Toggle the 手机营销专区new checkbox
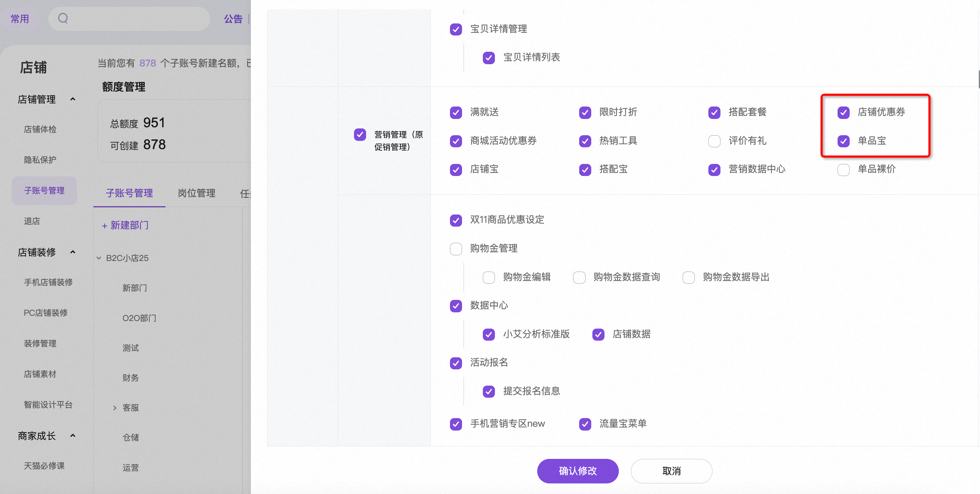The height and width of the screenshot is (494, 980). 456,424
